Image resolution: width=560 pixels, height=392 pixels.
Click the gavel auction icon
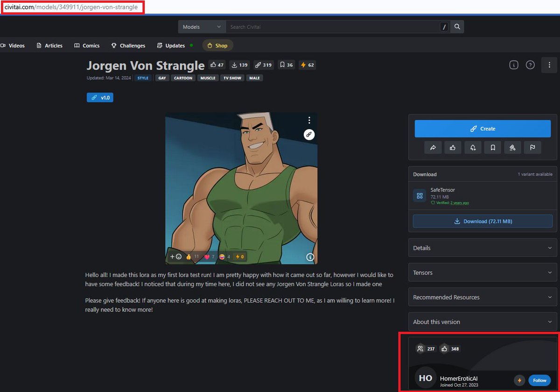point(512,148)
